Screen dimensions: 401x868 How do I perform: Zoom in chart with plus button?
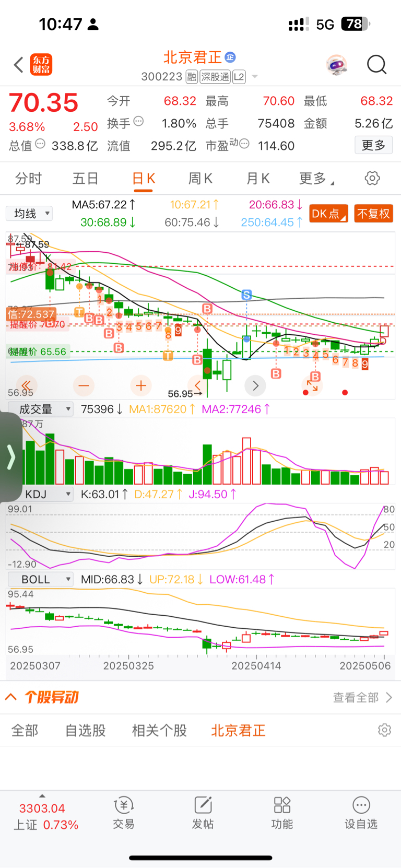point(140,385)
